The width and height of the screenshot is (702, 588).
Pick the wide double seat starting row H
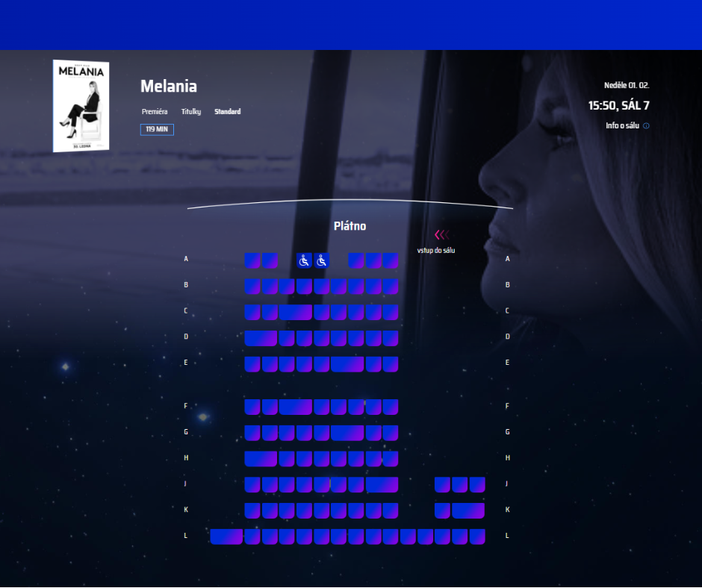coord(261,458)
